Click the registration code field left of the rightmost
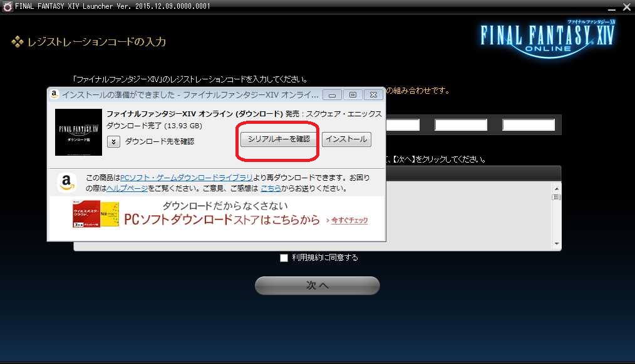Viewport: 635px width, 364px height. (x=461, y=124)
